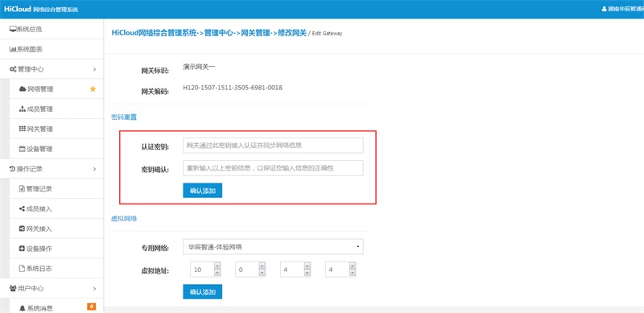This screenshot has width=644, height=313.
Task: Open 管理记录 menu item
Action: (56, 189)
